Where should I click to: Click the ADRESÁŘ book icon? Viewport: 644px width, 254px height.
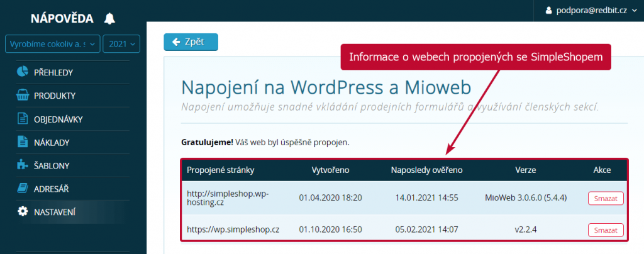click(22, 189)
